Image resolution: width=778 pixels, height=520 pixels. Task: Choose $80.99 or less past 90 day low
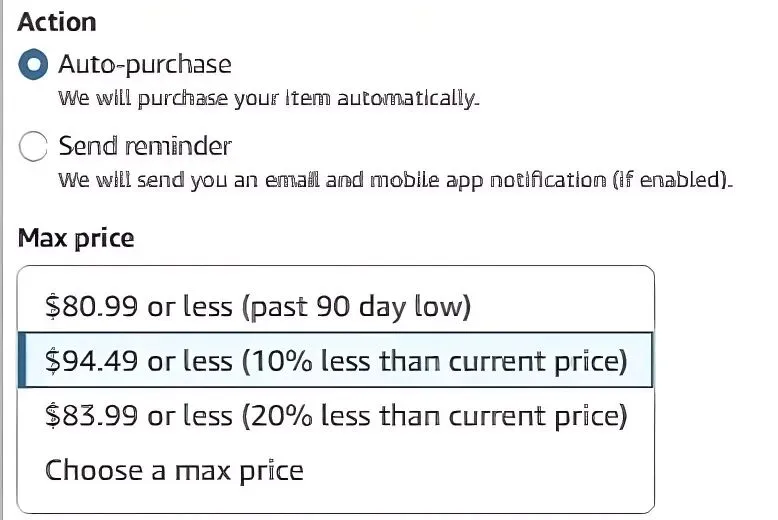[x=257, y=306]
